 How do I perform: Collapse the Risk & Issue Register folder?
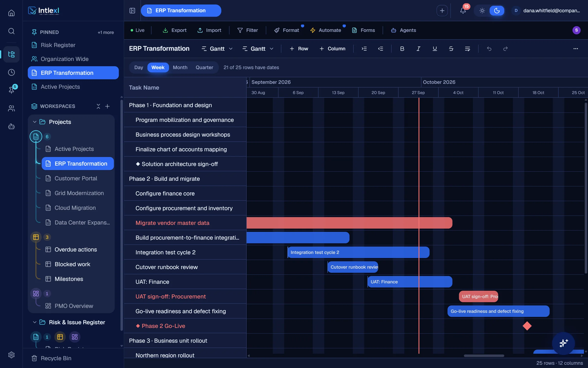coord(35,322)
